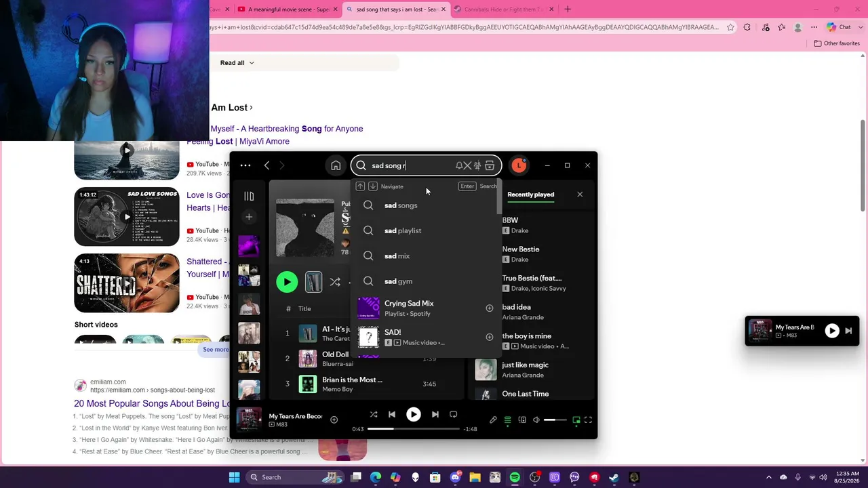Expand Your Library sidebar in Spotify
Viewport: 868px width, 488px height.
pos(249,197)
